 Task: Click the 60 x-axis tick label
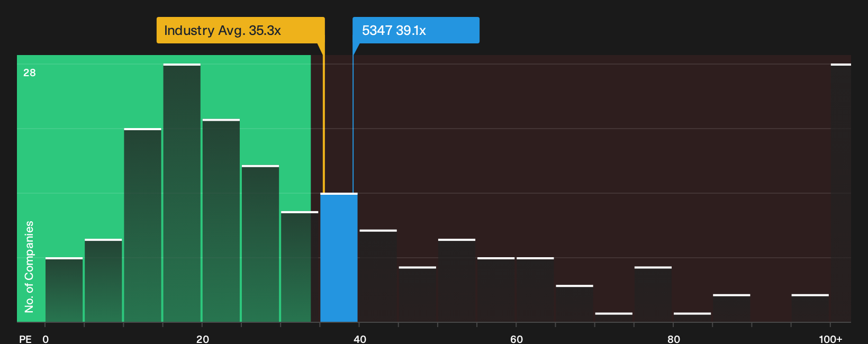click(x=517, y=339)
